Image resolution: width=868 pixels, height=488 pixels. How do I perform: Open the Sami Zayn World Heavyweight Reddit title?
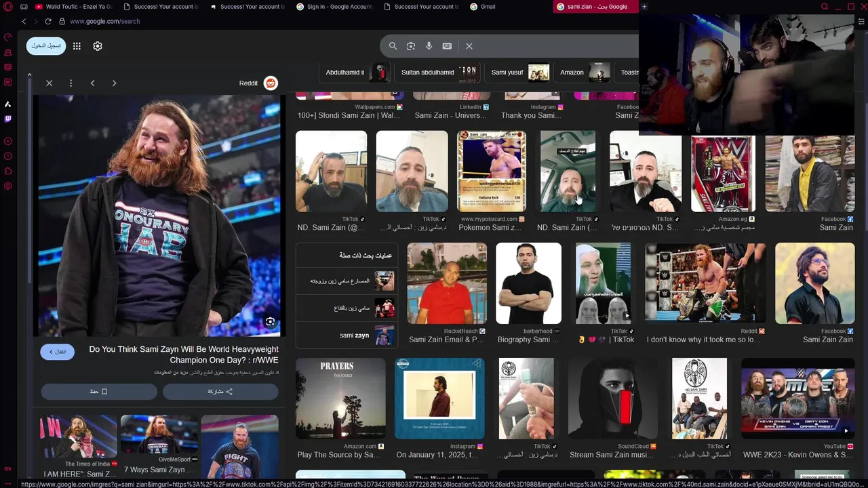coord(184,354)
